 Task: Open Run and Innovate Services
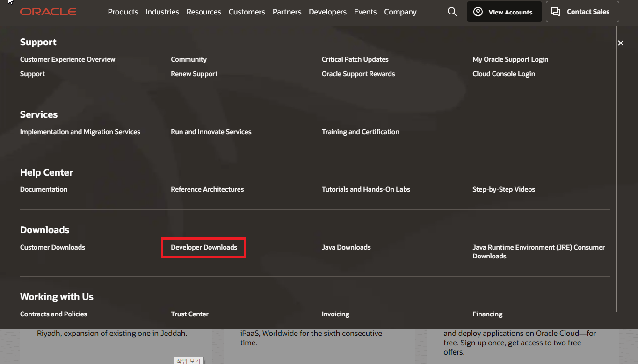(x=211, y=132)
